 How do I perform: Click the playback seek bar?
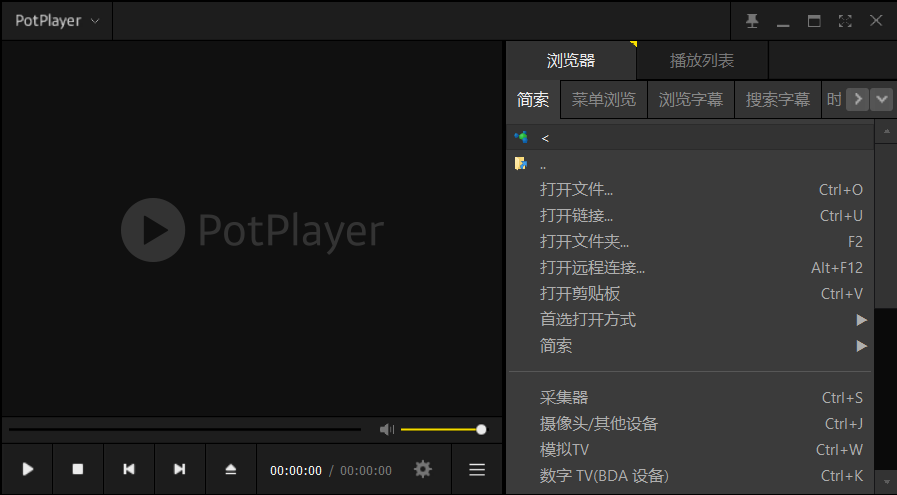click(185, 429)
